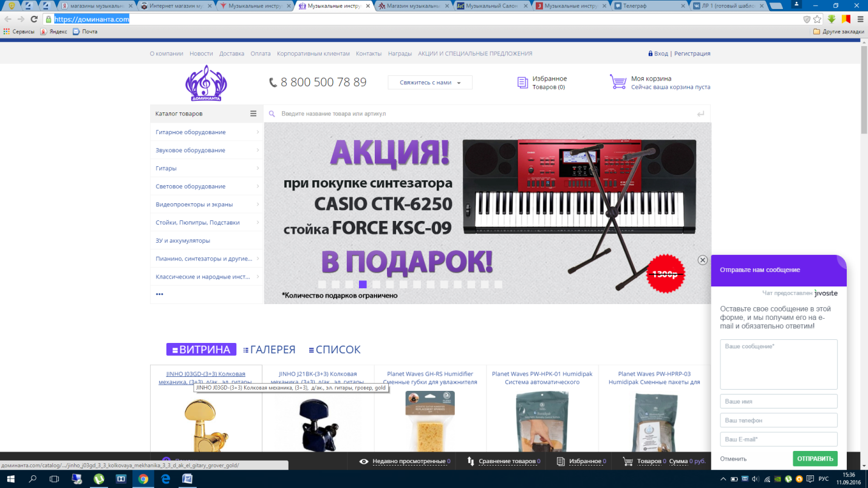Viewport: 868px width, 488px height.
Task: Select the last banner slide dot
Action: pos(498,284)
